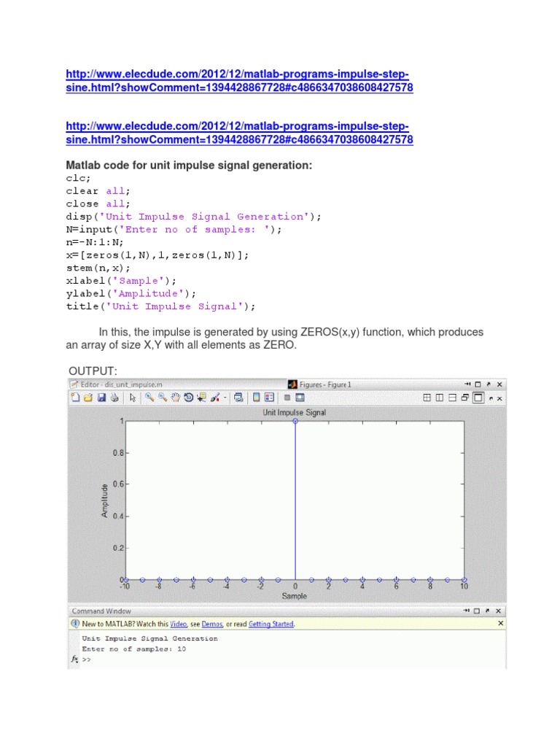The height and width of the screenshot is (747, 560).
Task: Open the Video link in MATLAB banner
Action: pos(179,624)
